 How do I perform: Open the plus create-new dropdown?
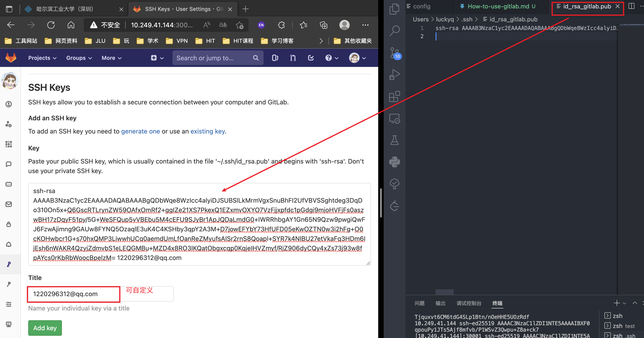click(157, 58)
